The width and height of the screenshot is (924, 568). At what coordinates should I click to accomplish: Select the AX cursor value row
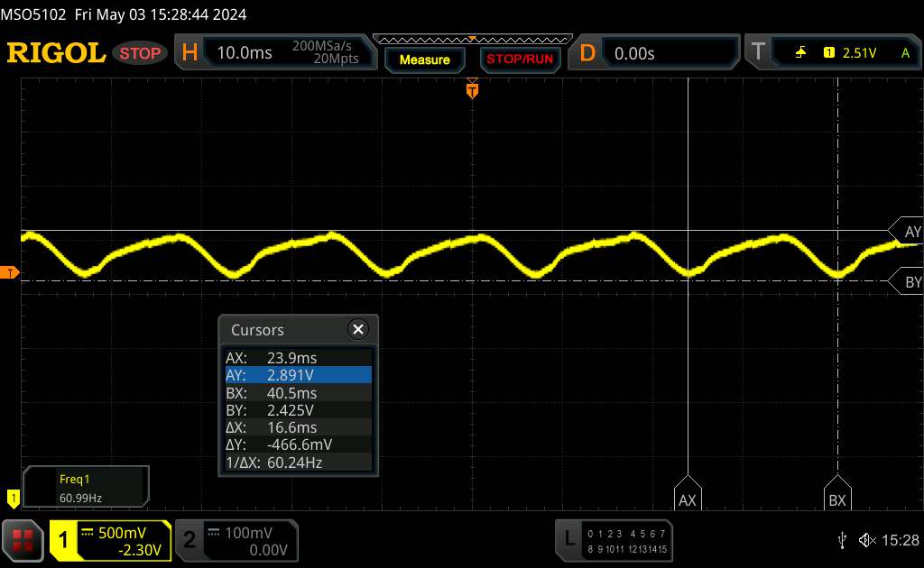click(298, 357)
